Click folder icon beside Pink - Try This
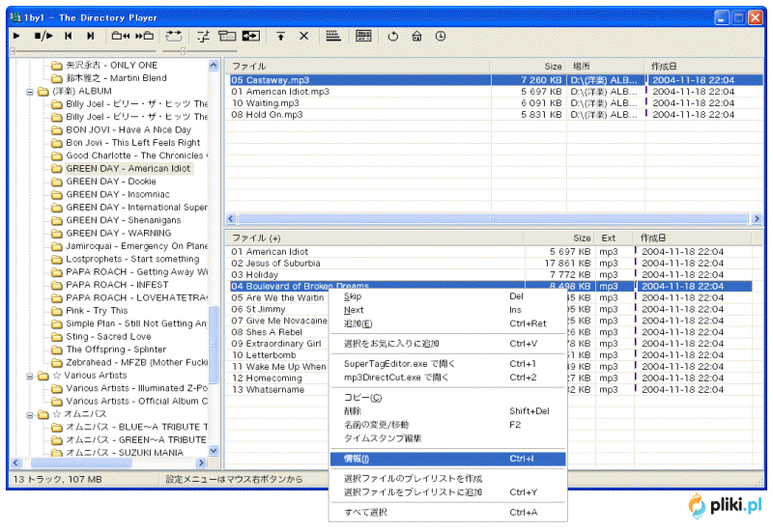The image size is (773, 532). (57, 311)
